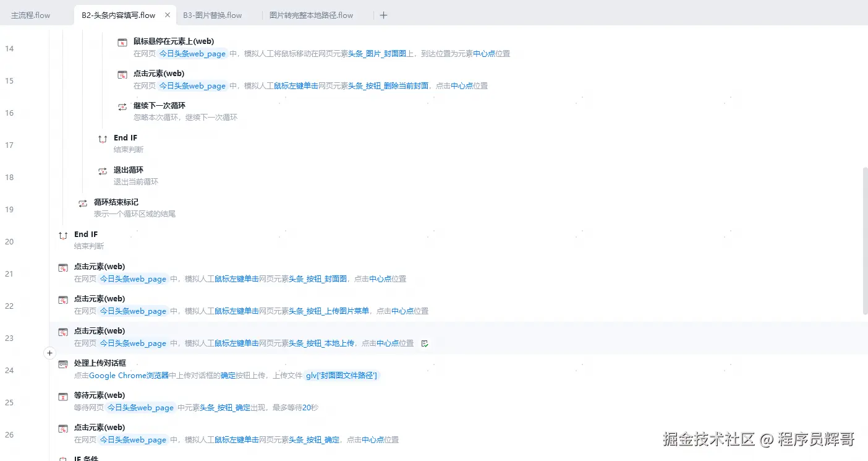Collapse the End IF block on line 17
868x461 pixels.
[102, 137]
